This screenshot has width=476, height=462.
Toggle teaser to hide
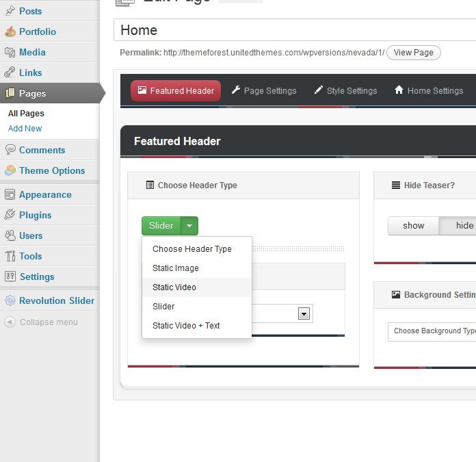[464, 226]
